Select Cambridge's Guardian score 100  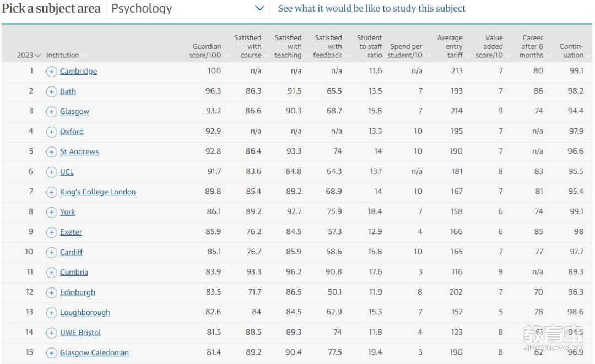[x=214, y=71]
